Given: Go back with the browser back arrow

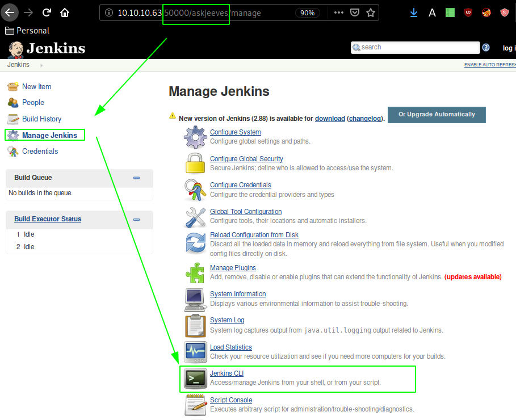Looking at the screenshot, I should [10, 12].
